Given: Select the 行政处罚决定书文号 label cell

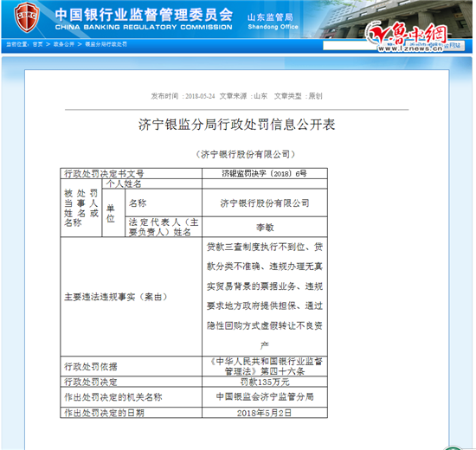Looking at the screenshot, I should click(132, 173).
